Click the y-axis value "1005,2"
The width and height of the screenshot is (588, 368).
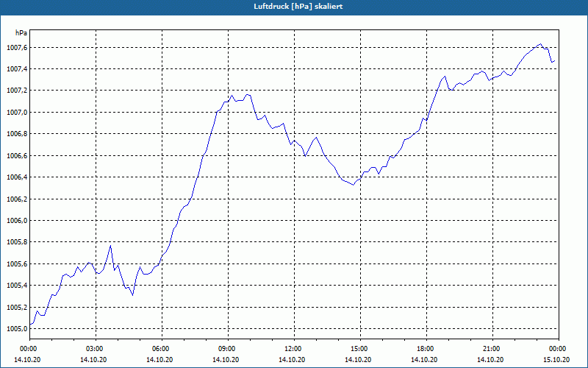pos(17,308)
